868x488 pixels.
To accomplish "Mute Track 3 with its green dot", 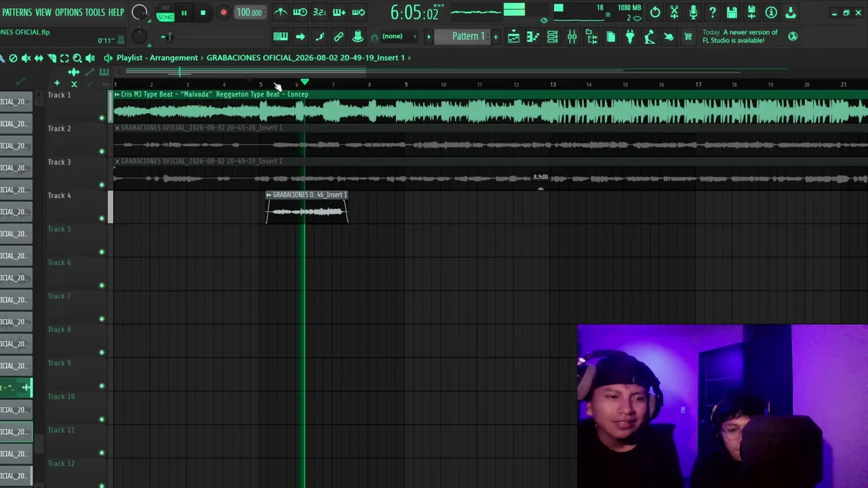I will click(x=102, y=185).
